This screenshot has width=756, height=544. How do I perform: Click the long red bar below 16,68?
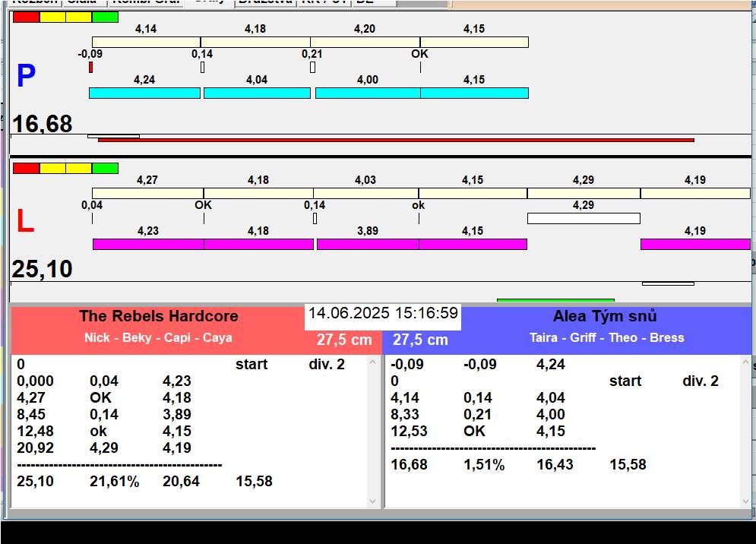(x=395, y=140)
